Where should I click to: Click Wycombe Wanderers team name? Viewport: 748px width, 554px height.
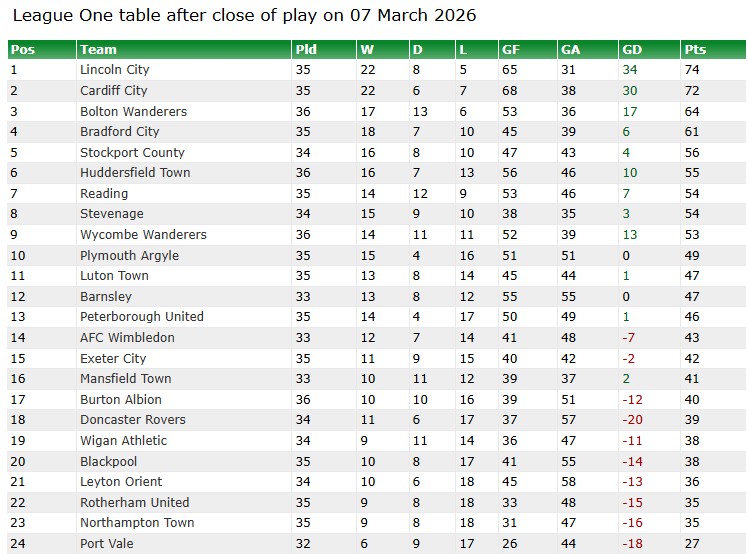[x=143, y=234]
